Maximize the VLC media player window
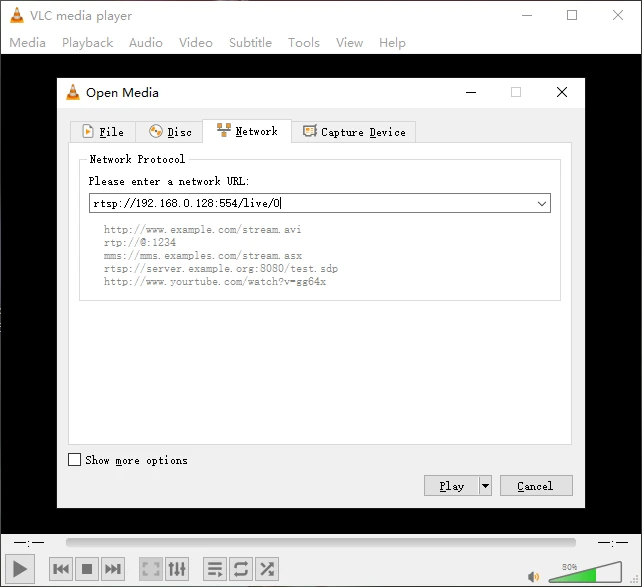The image size is (642, 587). point(572,15)
